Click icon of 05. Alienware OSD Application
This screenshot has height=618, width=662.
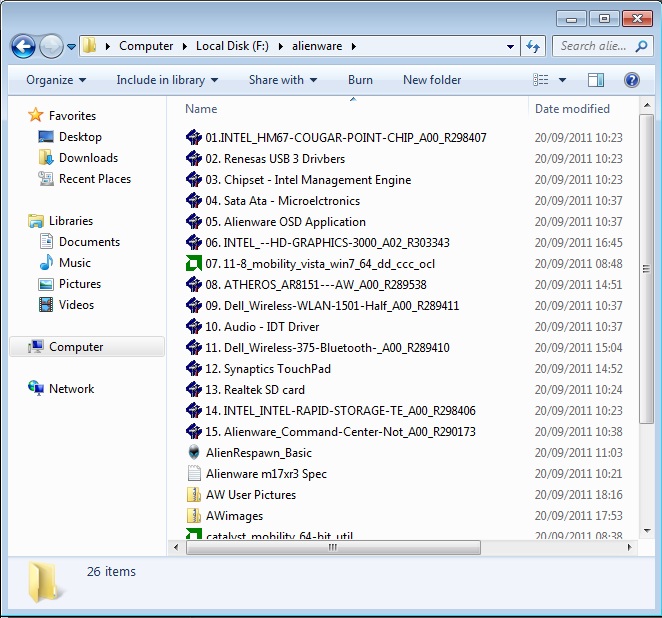(194, 221)
